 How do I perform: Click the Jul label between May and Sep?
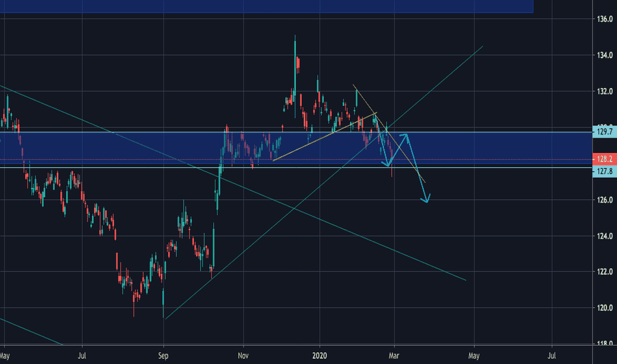(82, 356)
